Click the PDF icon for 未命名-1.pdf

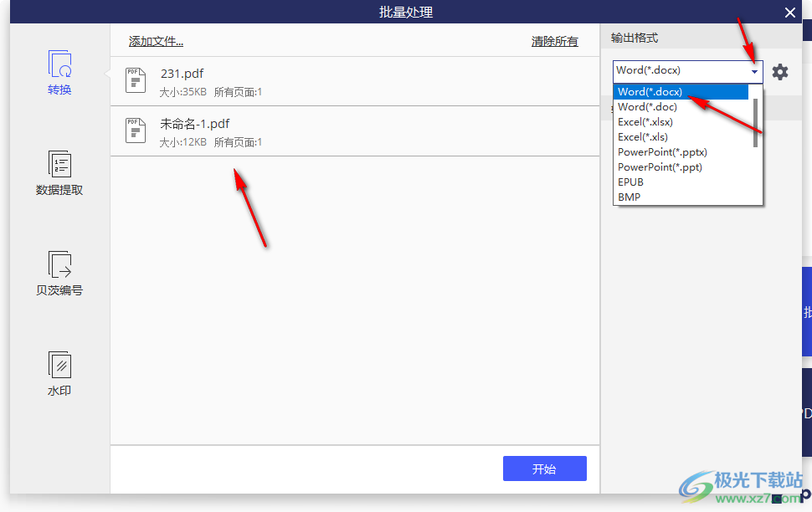click(x=135, y=131)
